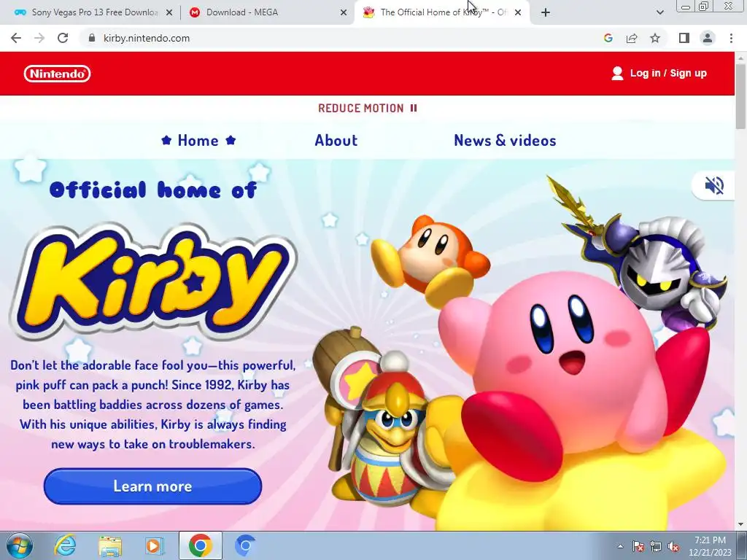Viewport: 747px width, 560px height.
Task: Click the Official home of heading
Action: coord(153,190)
